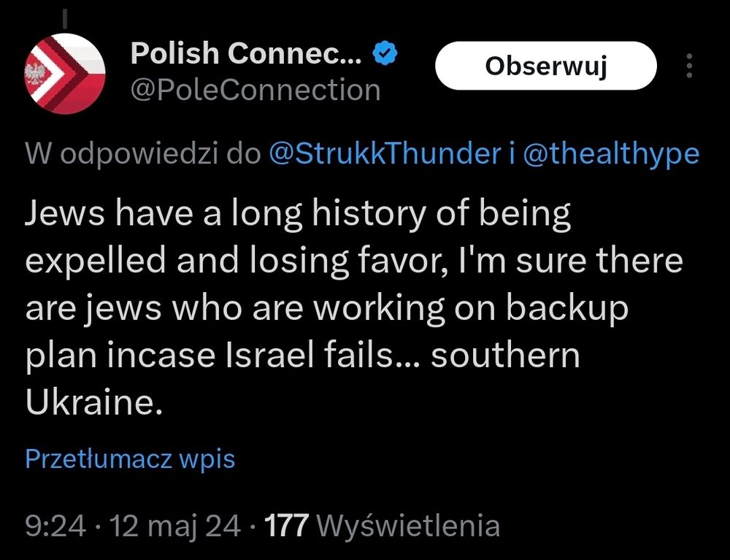The width and height of the screenshot is (730, 560).
Task: Click Przetłumacz wpis to translate post
Action: tap(130, 459)
